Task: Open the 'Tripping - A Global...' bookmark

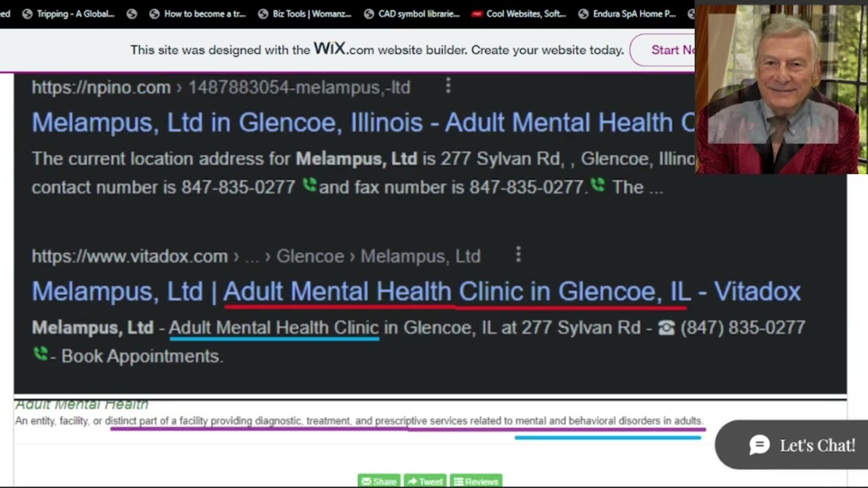Action: click(x=68, y=14)
